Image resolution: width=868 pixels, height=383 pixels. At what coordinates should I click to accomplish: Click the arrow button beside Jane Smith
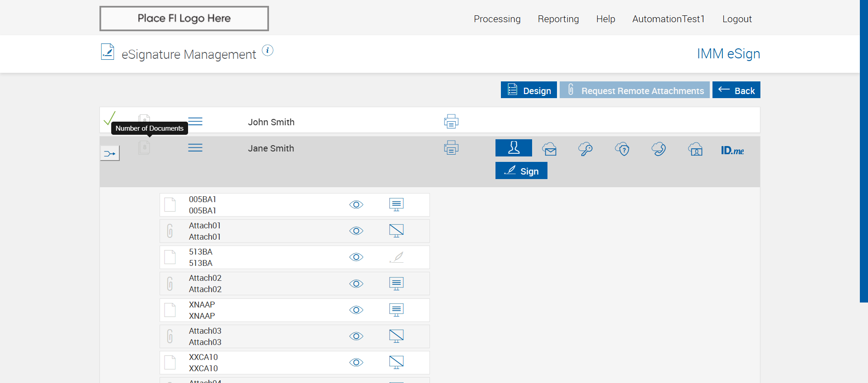110,154
